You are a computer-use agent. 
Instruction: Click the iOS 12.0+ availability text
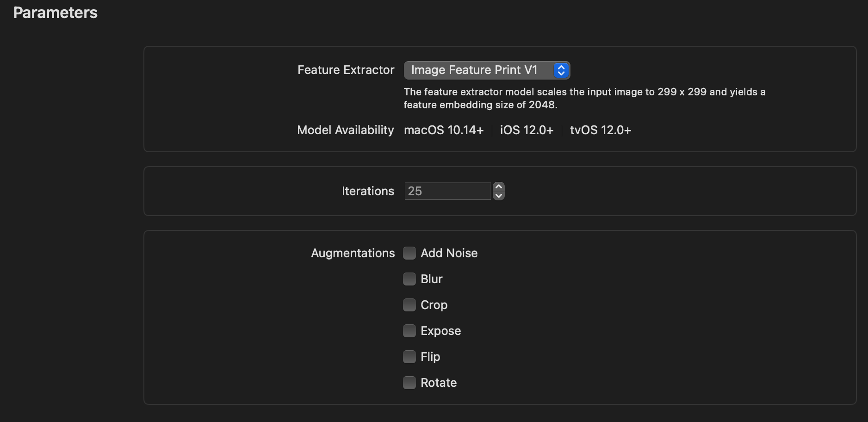527,130
